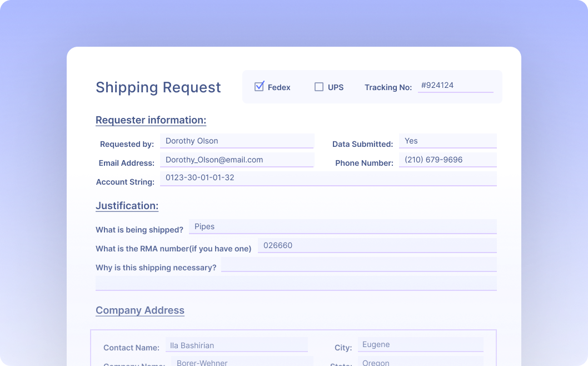Click the empty field after Why is this shipping necessary
The width and height of the screenshot is (588, 366).
[360, 264]
